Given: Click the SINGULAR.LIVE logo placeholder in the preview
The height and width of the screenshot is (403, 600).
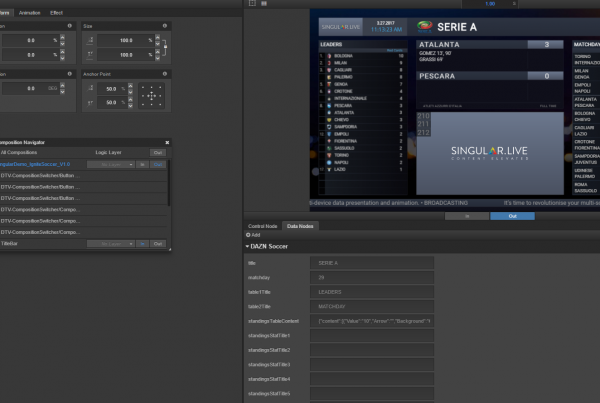Looking at the screenshot, I should tap(490, 153).
